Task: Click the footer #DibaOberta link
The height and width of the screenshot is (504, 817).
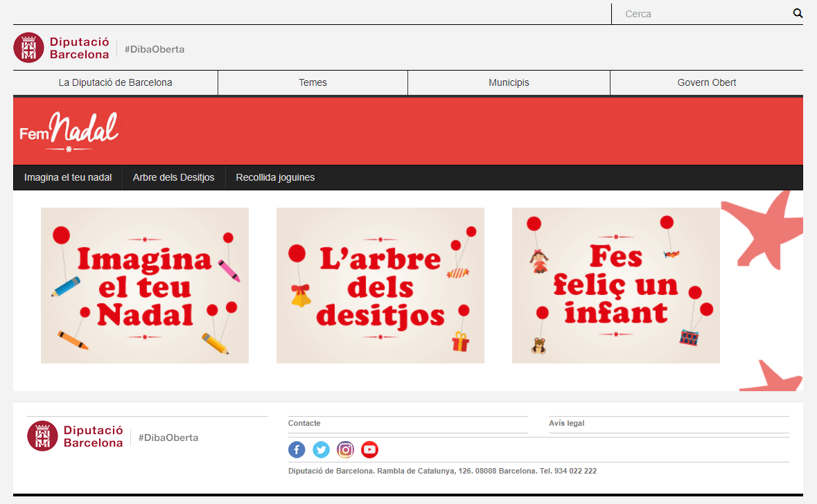Action: pyautogui.click(x=168, y=438)
